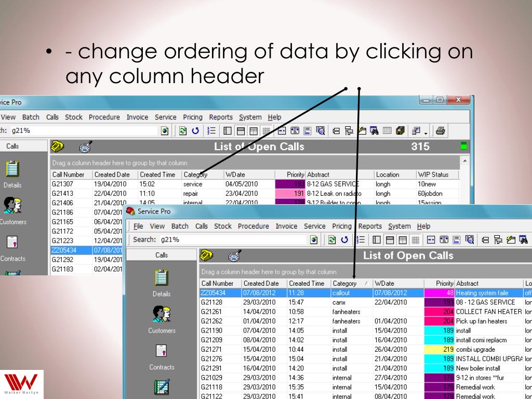
Task: Click yellow telephone icon in back window header
Action: tap(57, 146)
